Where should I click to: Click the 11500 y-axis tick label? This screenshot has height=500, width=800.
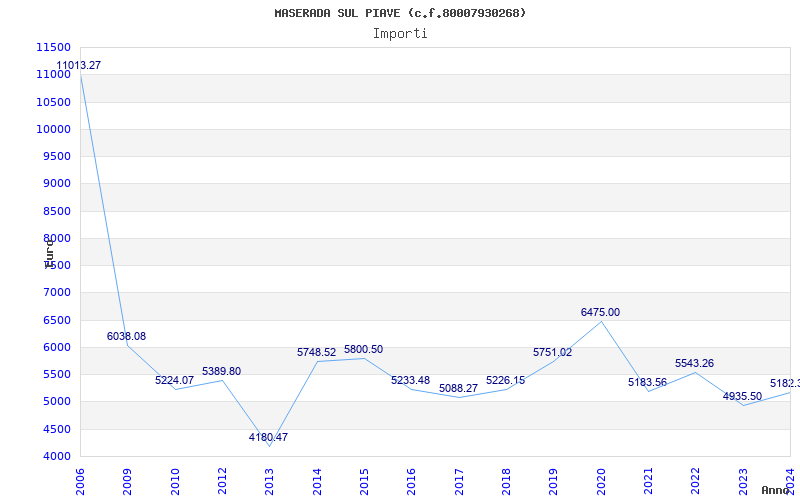click(53, 47)
